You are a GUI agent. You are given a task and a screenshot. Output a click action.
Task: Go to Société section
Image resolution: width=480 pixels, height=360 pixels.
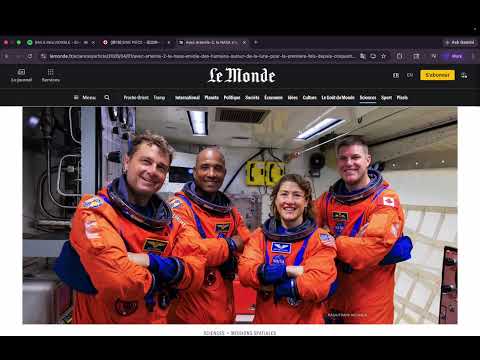(252, 98)
